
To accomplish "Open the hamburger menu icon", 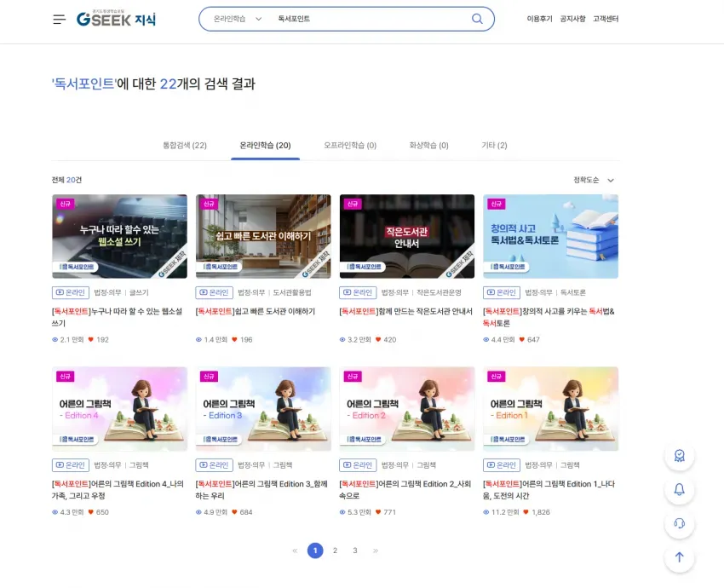I will click(59, 20).
